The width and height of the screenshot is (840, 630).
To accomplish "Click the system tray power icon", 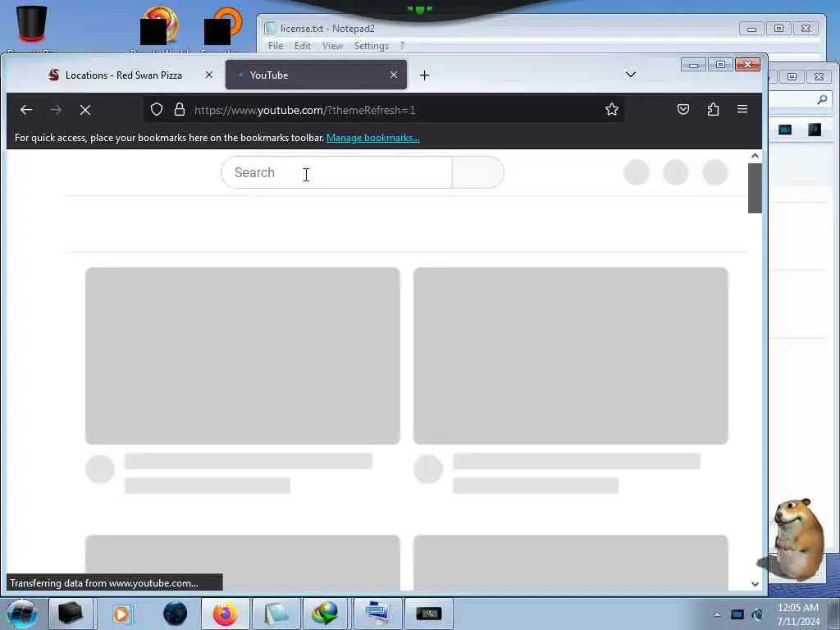I will tap(757, 614).
